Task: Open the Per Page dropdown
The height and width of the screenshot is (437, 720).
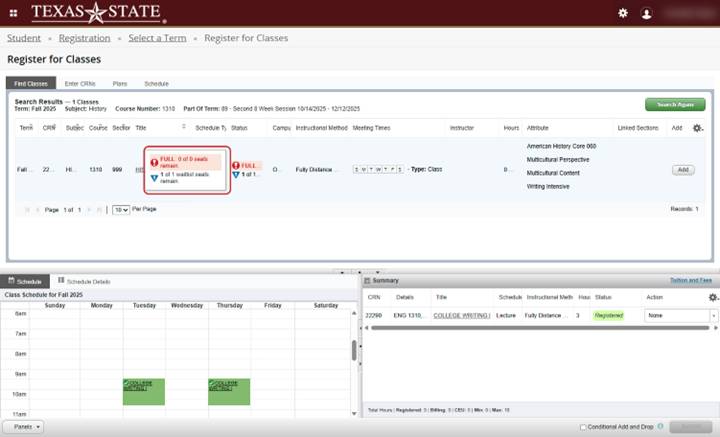Action: click(120, 210)
